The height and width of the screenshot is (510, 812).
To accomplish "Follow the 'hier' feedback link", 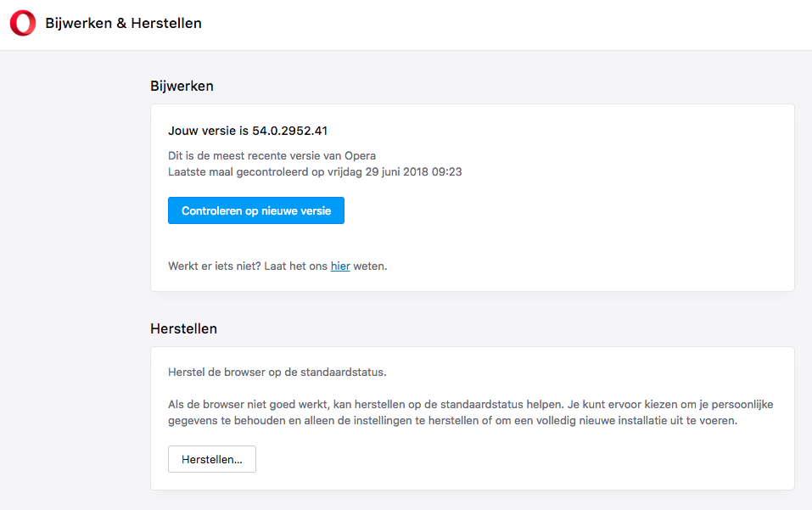I will tap(340, 266).
